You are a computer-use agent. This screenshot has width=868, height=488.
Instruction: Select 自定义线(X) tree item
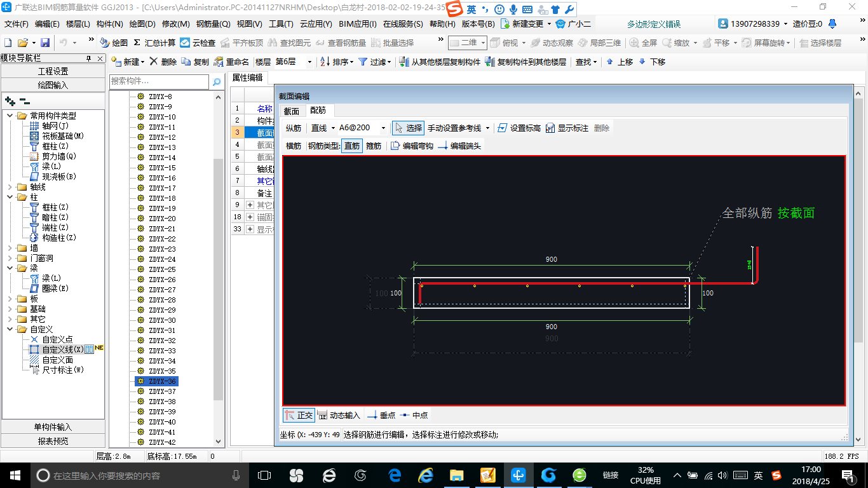click(62, 349)
